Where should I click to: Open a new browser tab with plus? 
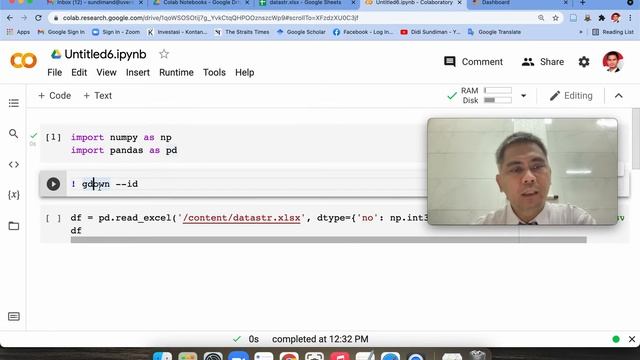click(582, 3)
